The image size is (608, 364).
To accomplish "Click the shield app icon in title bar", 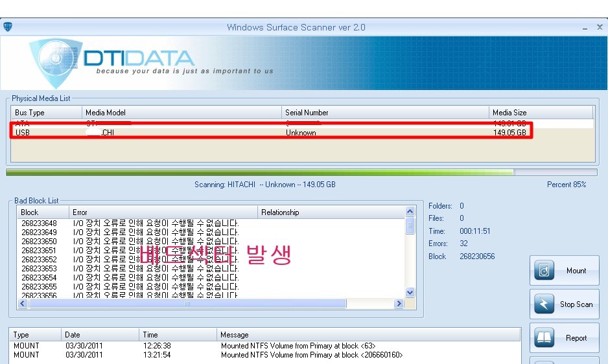I will pos(8,27).
